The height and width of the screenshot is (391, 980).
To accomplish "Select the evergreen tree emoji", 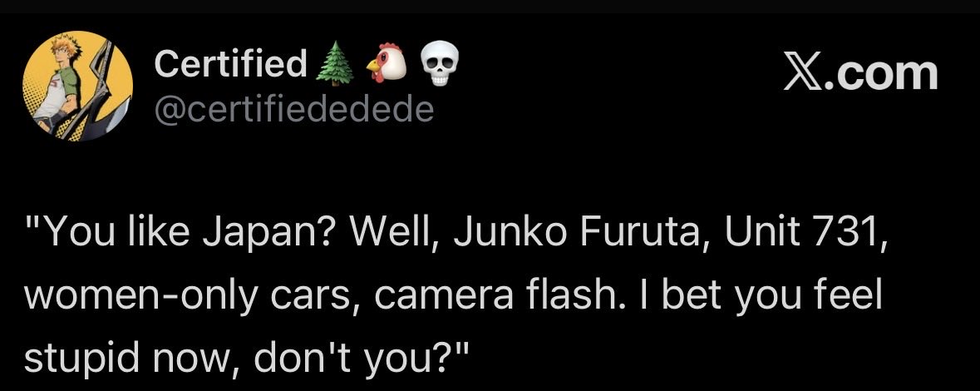I will pos(334,64).
